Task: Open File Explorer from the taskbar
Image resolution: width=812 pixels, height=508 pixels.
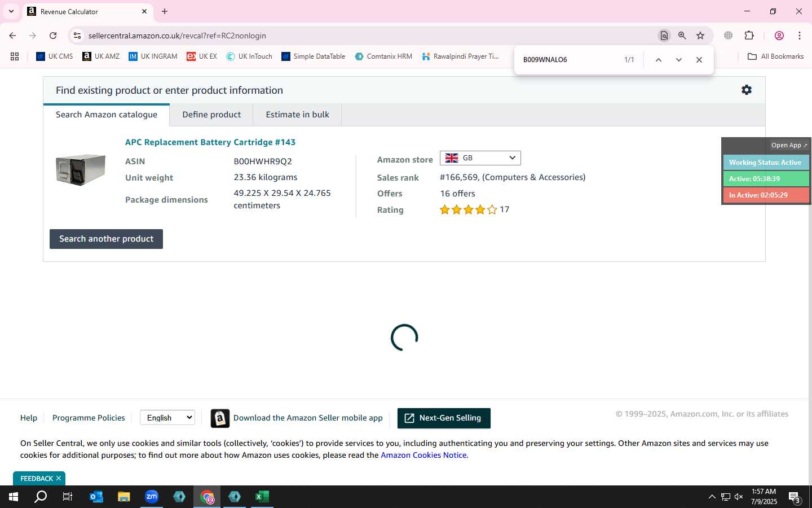Action: [x=124, y=497]
